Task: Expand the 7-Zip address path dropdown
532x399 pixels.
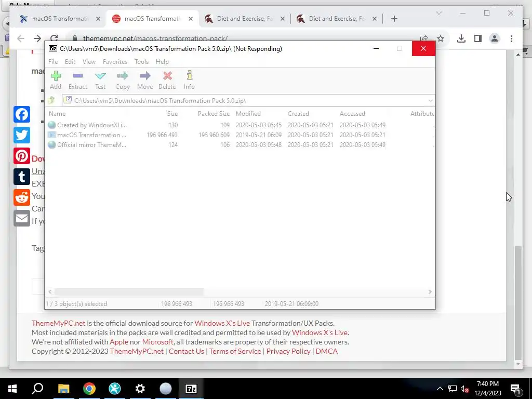Action: pos(430,101)
